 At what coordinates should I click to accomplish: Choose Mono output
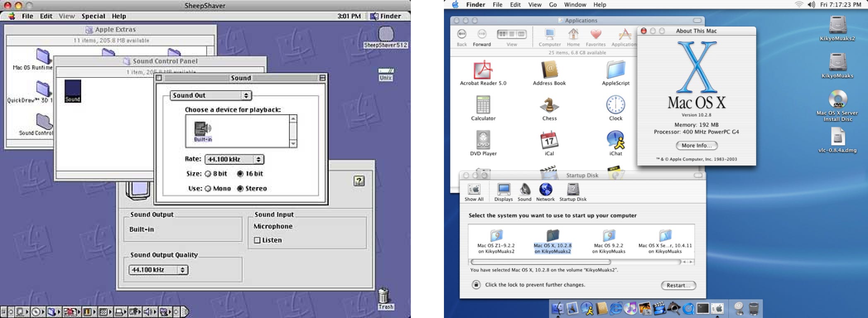218,188
